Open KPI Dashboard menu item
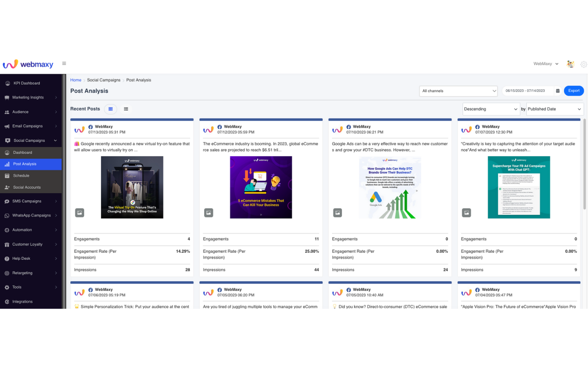 click(x=31, y=83)
